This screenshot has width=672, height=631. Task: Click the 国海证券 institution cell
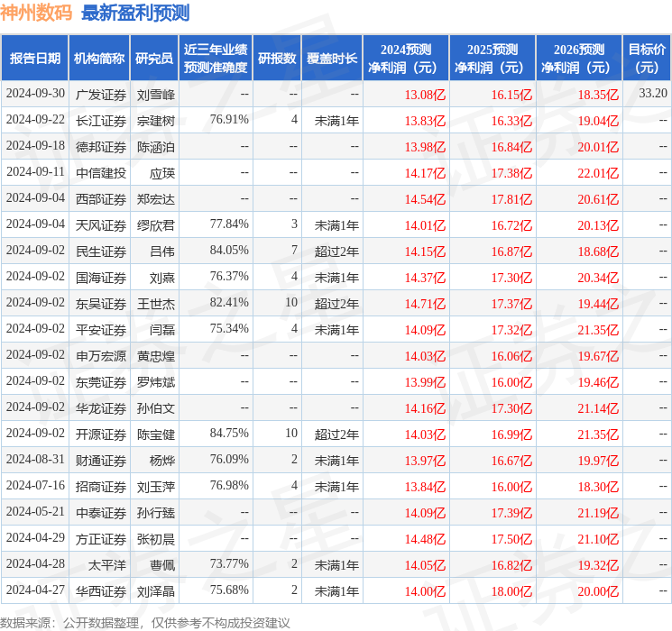tap(101, 278)
